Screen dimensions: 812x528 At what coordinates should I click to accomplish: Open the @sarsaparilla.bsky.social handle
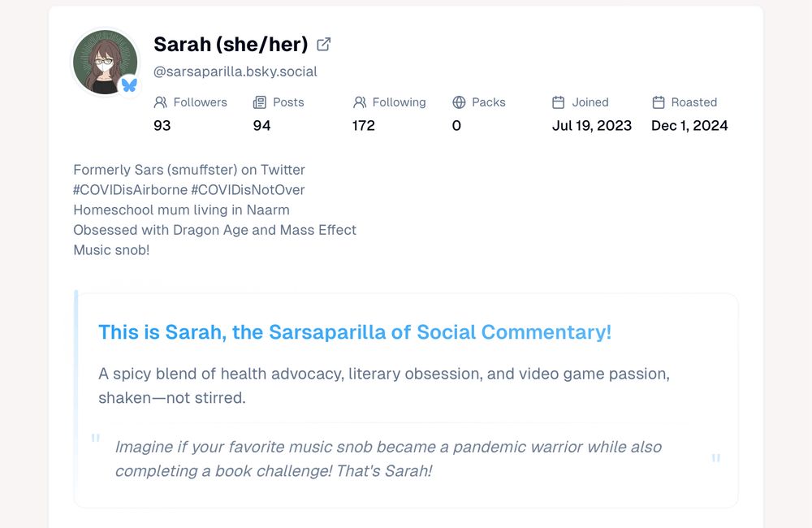[x=235, y=71]
